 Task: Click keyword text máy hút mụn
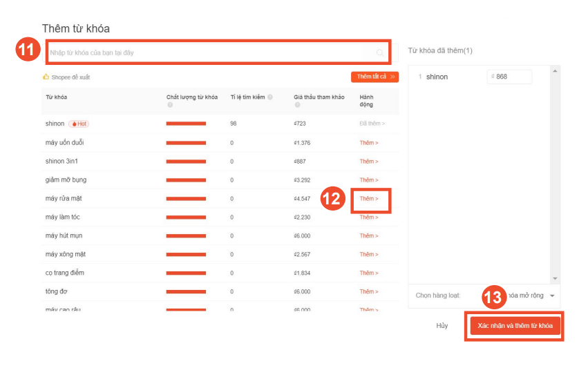tap(64, 235)
